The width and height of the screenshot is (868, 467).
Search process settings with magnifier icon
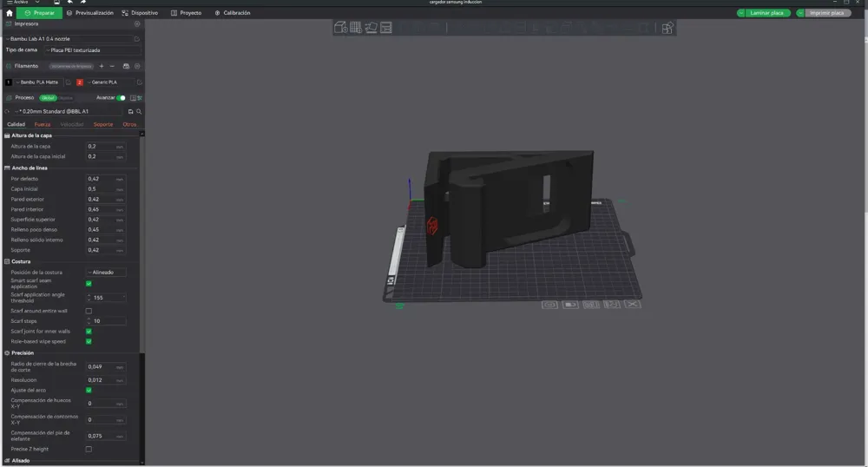(139, 111)
